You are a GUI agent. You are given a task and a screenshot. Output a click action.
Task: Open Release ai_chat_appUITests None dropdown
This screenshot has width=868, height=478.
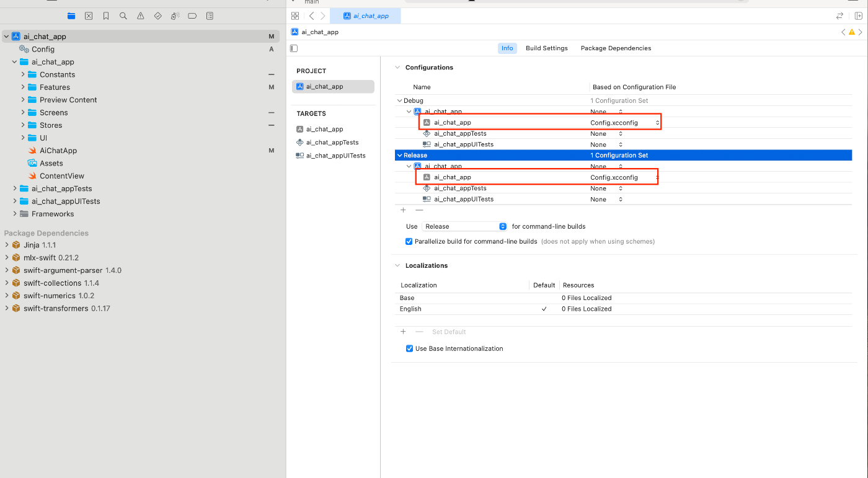(x=606, y=200)
